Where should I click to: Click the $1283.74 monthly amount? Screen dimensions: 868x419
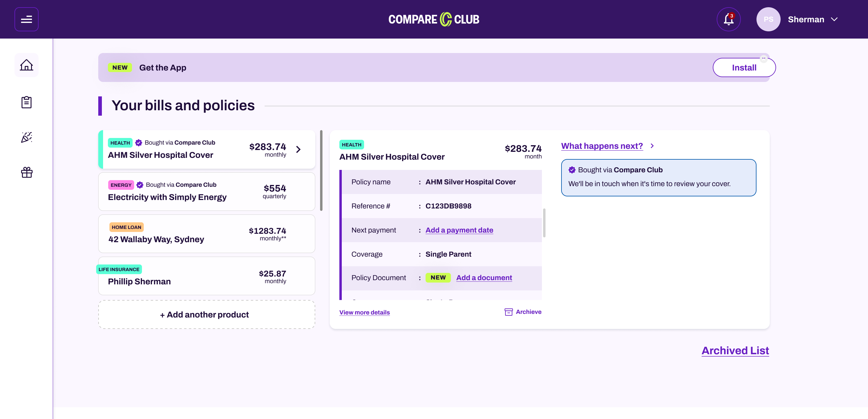click(x=267, y=231)
